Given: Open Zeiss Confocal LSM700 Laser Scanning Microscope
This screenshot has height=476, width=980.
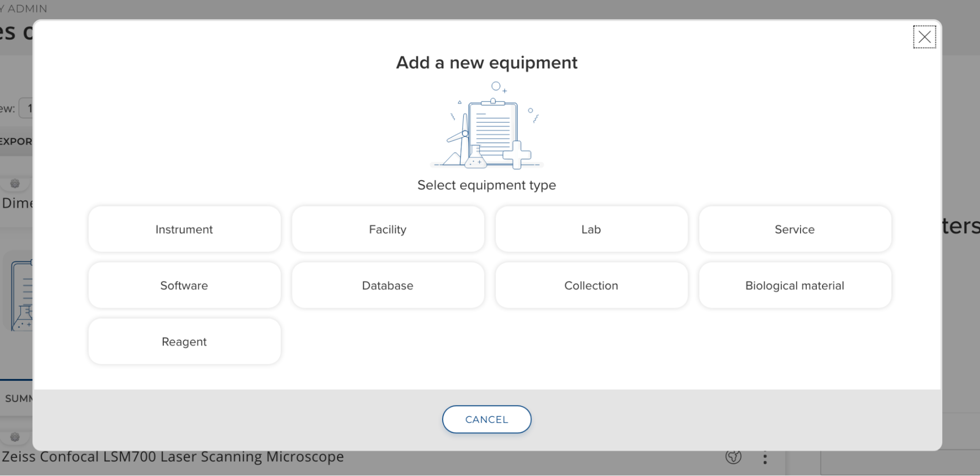Looking at the screenshot, I should [x=173, y=457].
